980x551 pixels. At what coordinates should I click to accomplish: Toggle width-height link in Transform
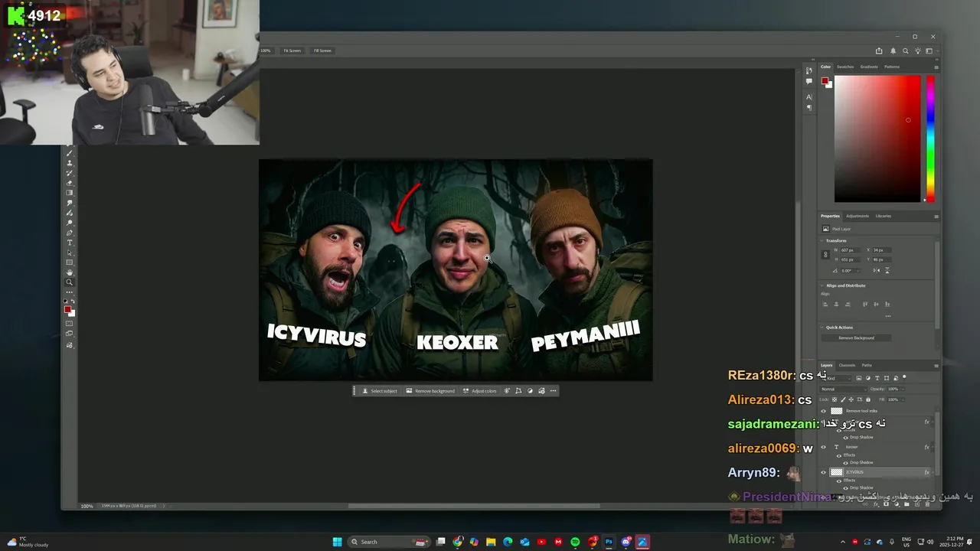[825, 255]
